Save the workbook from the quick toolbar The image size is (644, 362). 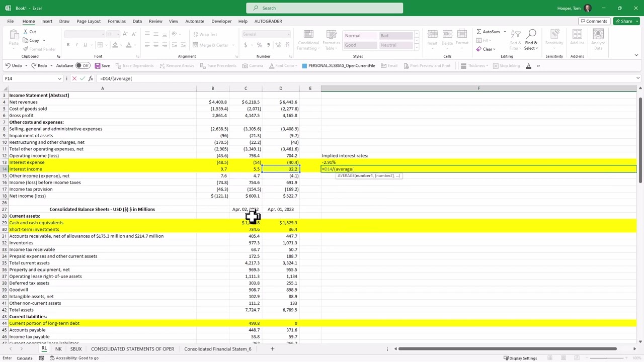point(102,66)
